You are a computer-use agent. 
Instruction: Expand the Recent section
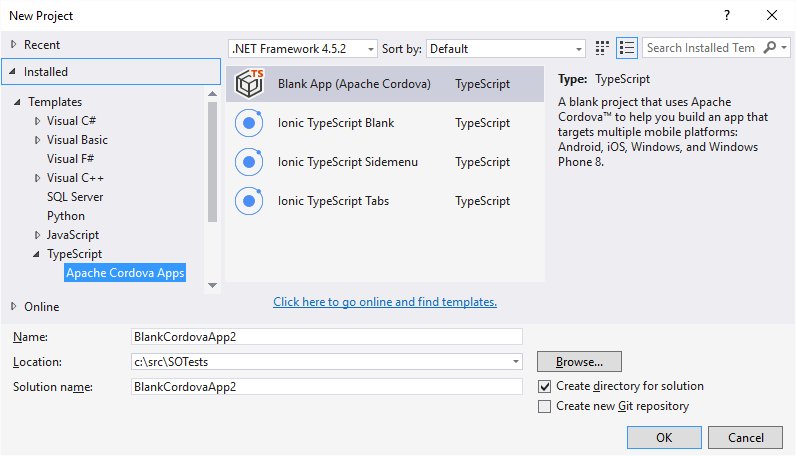click(14, 45)
